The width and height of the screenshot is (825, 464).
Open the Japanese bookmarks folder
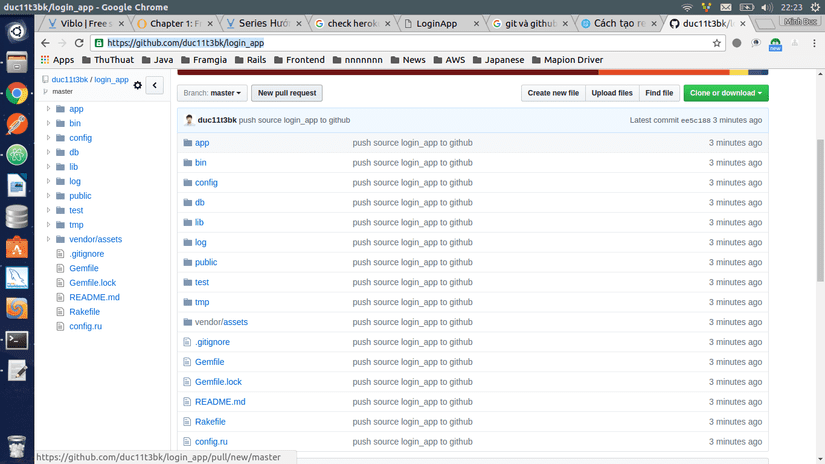[498, 60]
